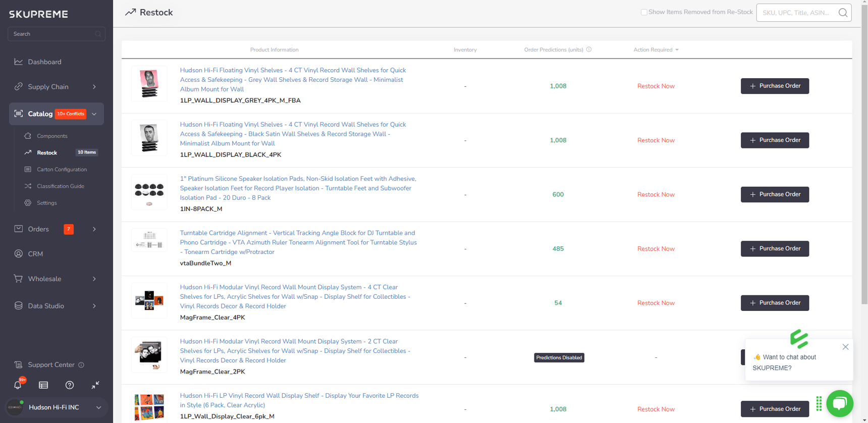Create Purchase Order for MagFrame_Clear_4PK
The height and width of the screenshot is (423, 868).
(775, 303)
